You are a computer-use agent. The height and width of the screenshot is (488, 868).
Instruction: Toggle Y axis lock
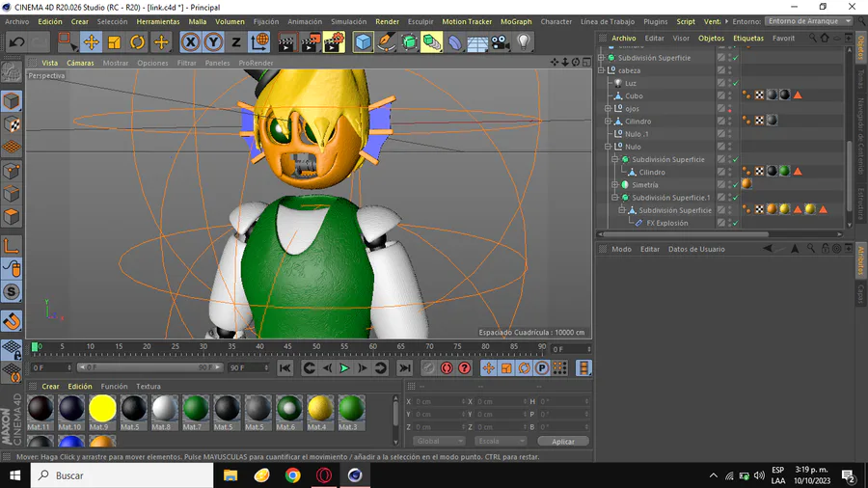click(213, 42)
